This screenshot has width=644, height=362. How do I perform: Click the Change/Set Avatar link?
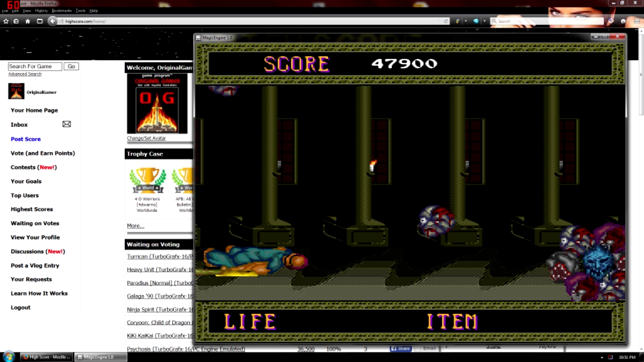click(x=146, y=138)
